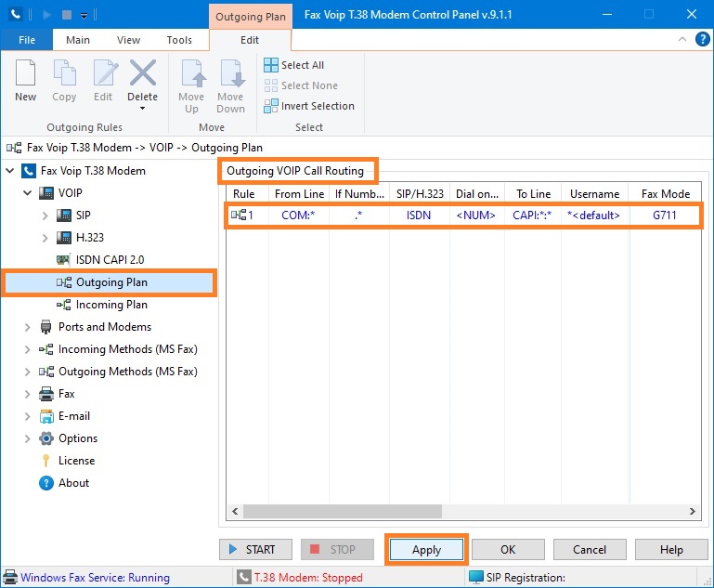Select Outgoing Plan in the tree
Screen dimensions: 714x588
pyautogui.click(x=111, y=282)
